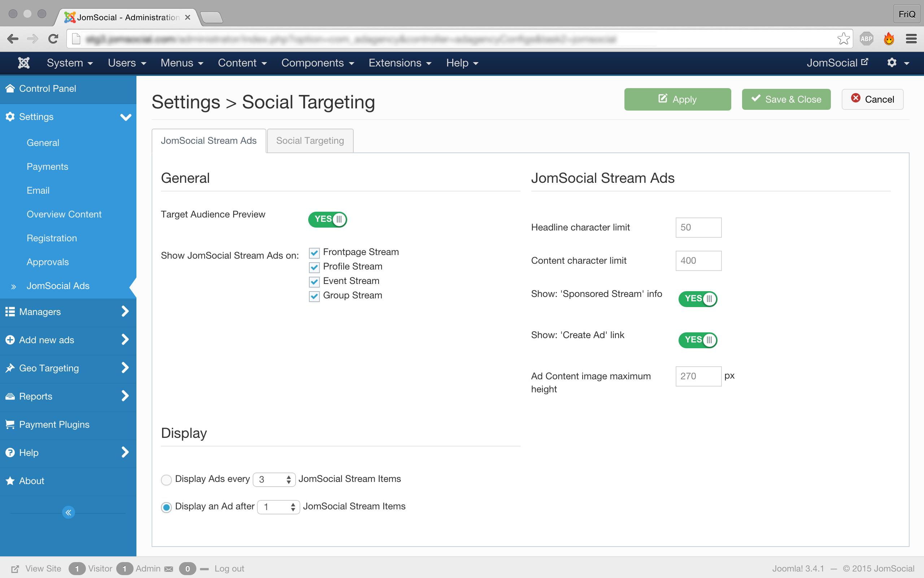Expand the Geo Targeting chevron

point(125,367)
